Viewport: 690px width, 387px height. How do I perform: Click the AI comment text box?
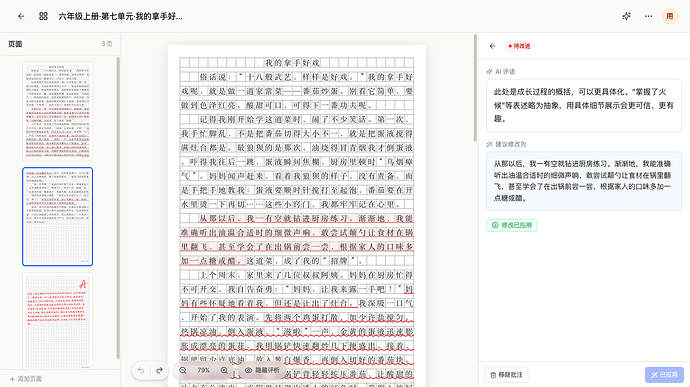click(584, 106)
